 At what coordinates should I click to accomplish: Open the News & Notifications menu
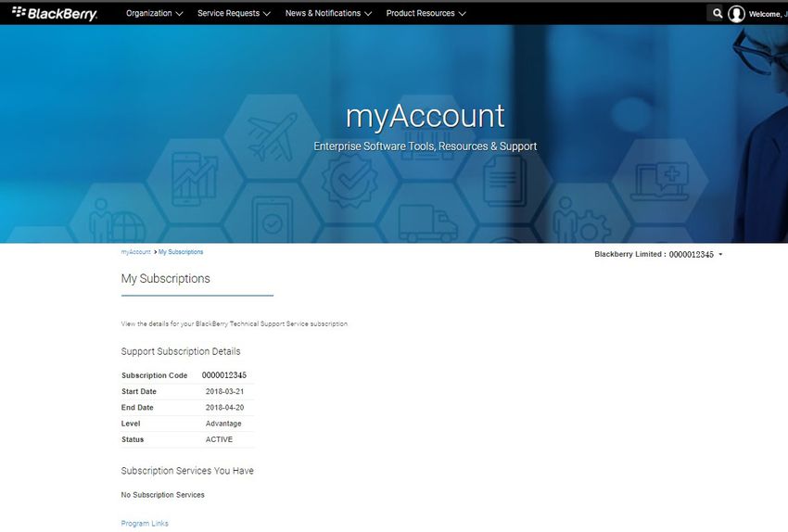(329, 13)
